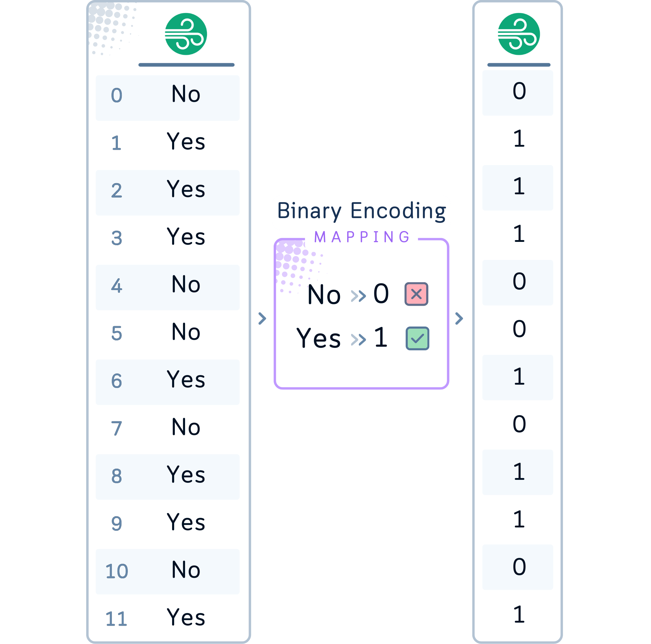Click the header underline bar of right column

(519, 65)
